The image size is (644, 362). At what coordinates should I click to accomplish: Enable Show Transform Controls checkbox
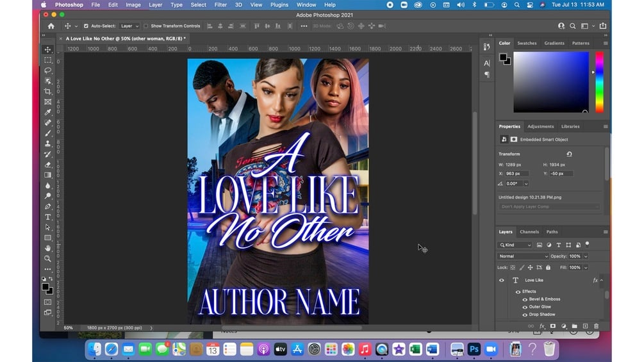pyautogui.click(x=146, y=26)
